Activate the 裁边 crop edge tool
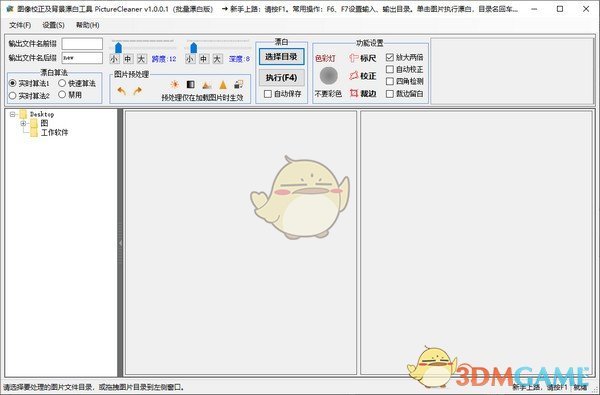The width and height of the screenshot is (600, 395). coord(363,93)
